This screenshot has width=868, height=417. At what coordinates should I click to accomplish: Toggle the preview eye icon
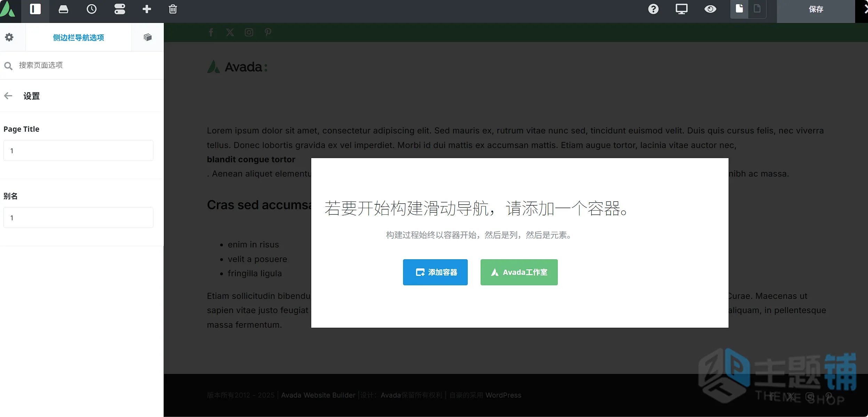(710, 9)
